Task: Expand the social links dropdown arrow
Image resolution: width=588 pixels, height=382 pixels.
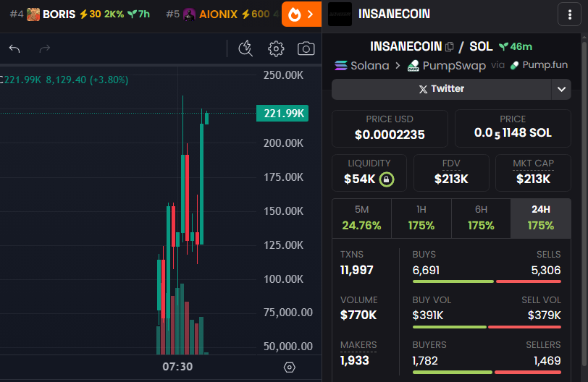Action: click(561, 89)
